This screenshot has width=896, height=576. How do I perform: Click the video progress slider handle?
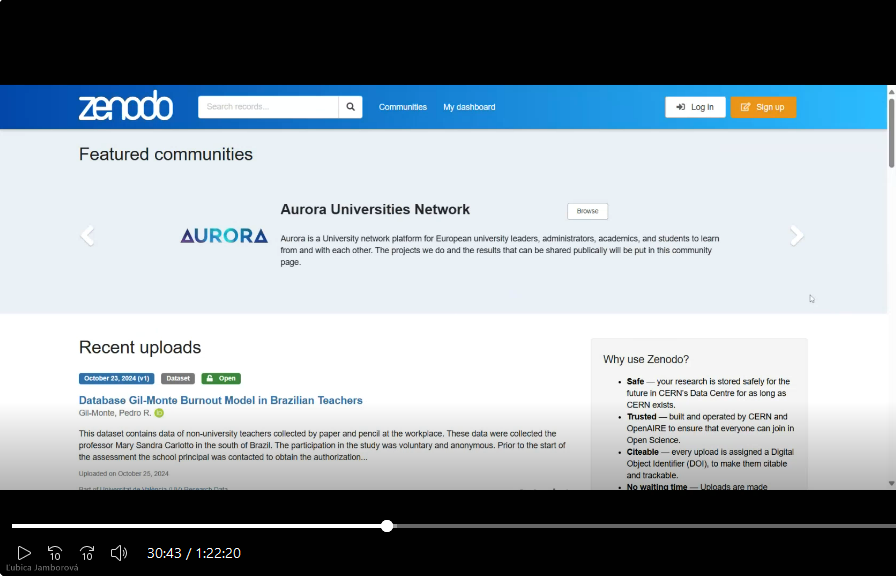click(387, 526)
